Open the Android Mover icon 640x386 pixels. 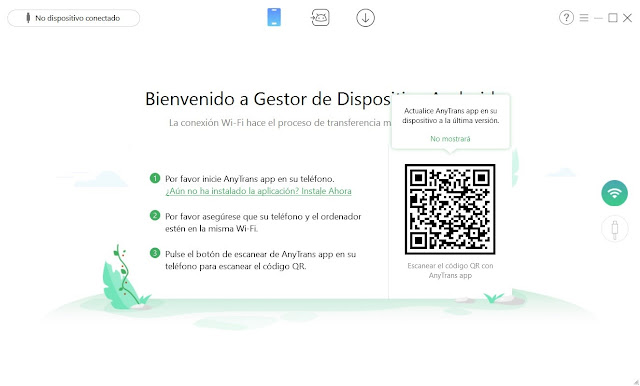(320, 18)
